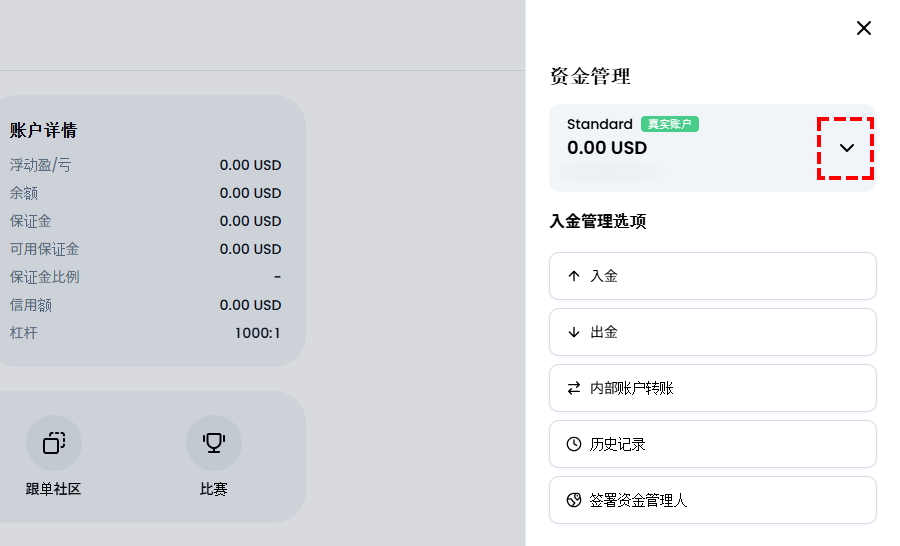Click the 信用额 row label
Screen dimensions: 900x546
coord(30,305)
